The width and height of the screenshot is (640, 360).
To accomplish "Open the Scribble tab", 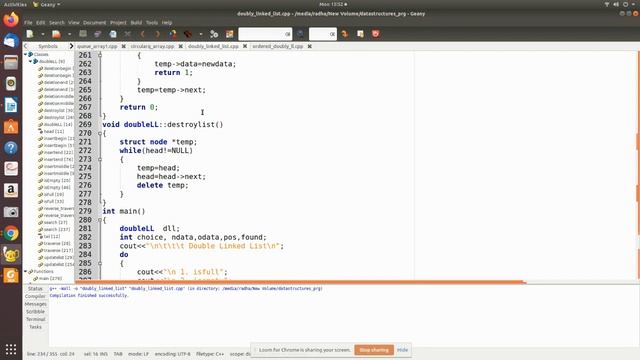I will pyautogui.click(x=36, y=312).
